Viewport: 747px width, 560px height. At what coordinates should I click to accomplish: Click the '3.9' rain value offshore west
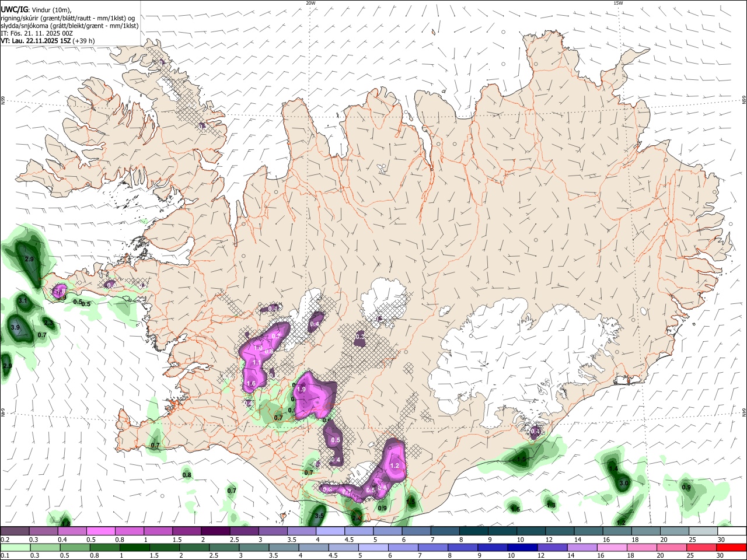coord(16,328)
